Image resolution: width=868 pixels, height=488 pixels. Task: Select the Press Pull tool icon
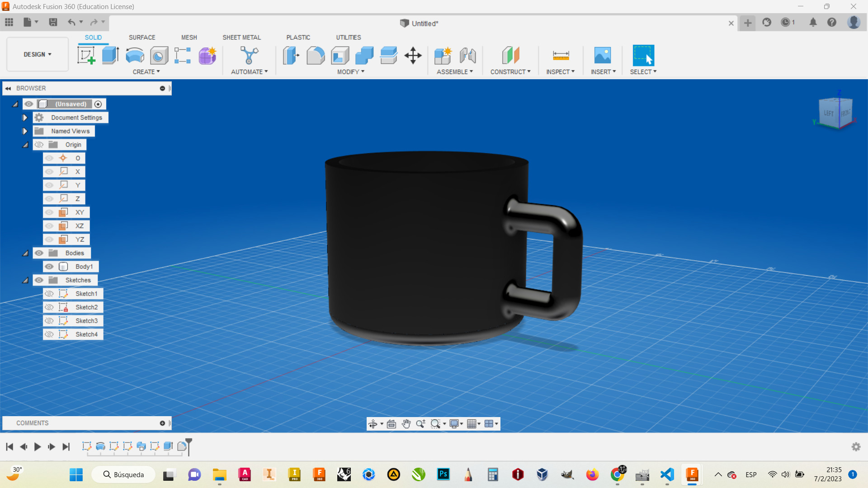point(291,56)
